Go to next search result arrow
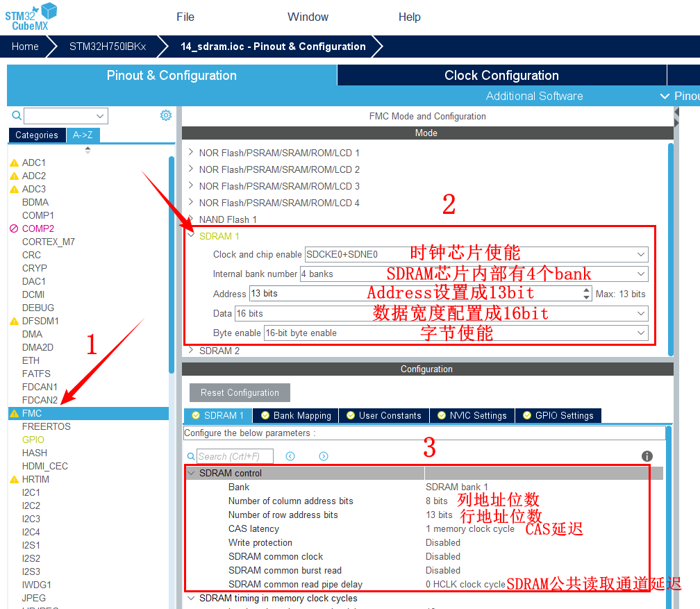This screenshot has height=609, width=700. 324,456
